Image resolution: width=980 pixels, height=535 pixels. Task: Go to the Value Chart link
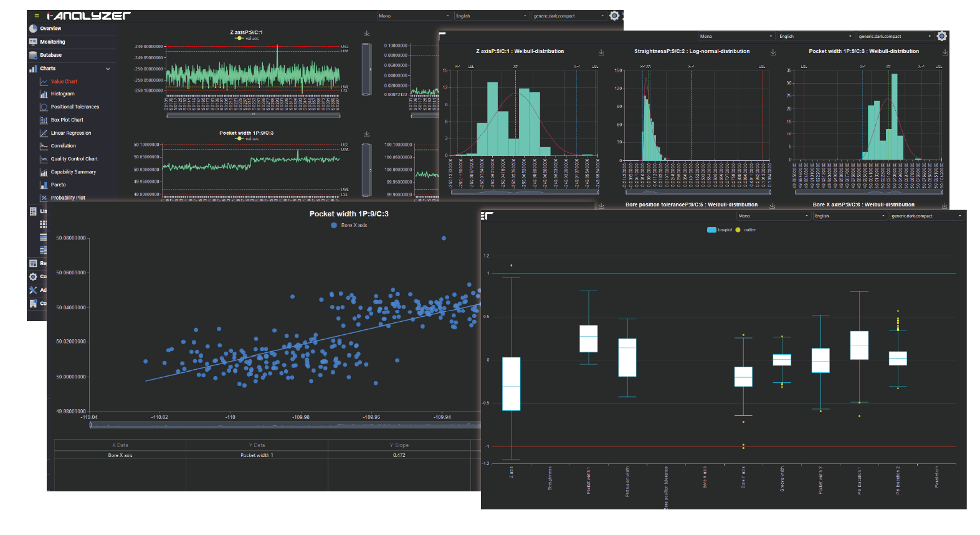[64, 82]
